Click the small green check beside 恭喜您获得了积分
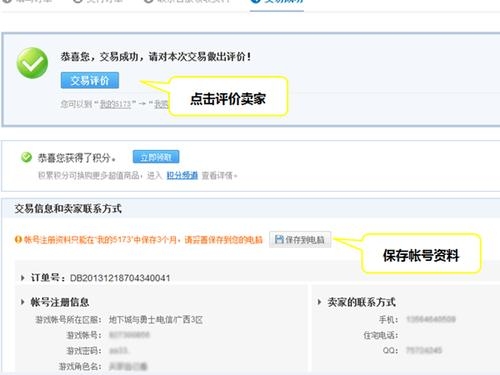 click(x=26, y=157)
